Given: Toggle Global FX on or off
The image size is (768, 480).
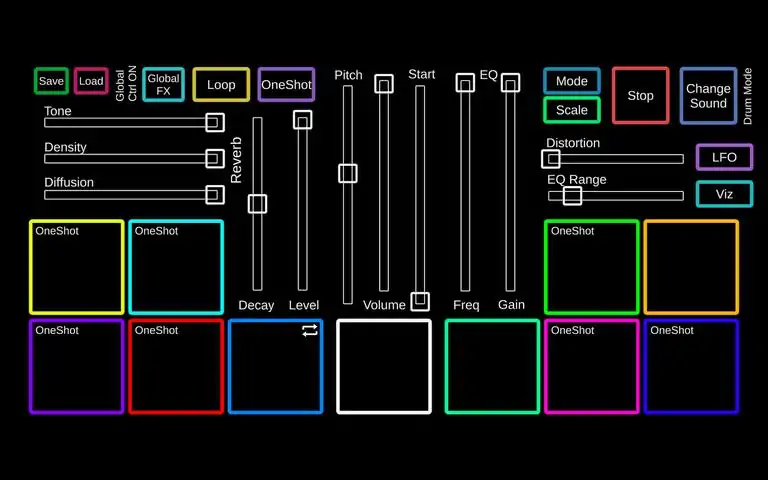Looking at the screenshot, I should click(163, 85).
